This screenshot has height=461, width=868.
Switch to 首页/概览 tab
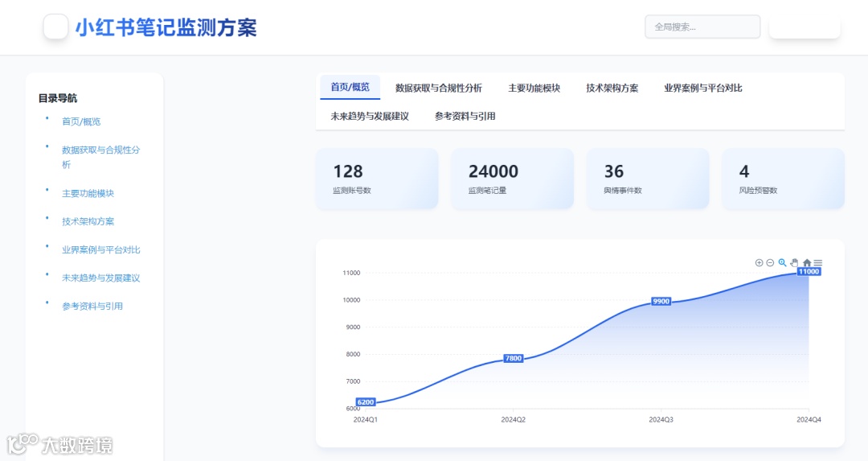(x=350, y=87)
